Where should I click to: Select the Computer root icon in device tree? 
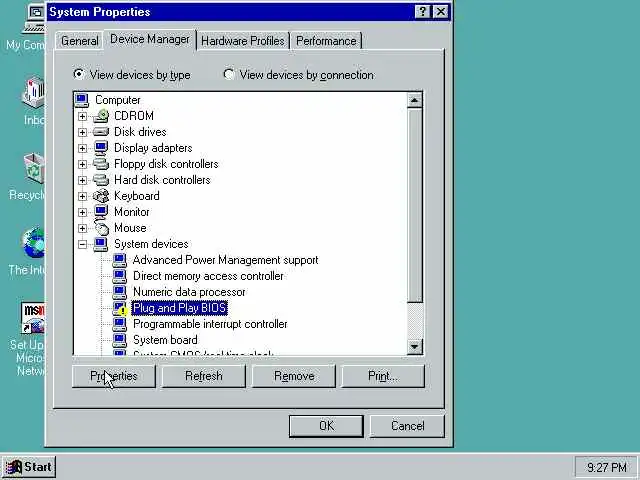[82, 100]
